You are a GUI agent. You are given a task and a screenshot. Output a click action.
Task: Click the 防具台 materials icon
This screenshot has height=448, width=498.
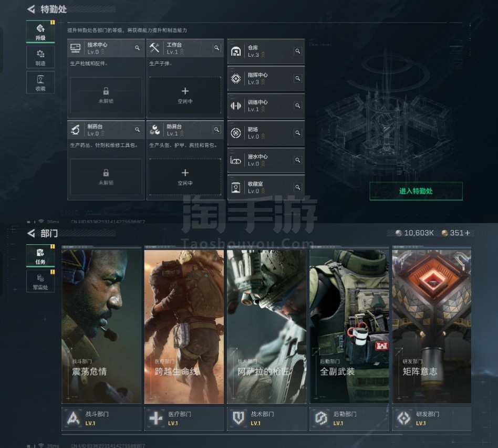pos(154,130)
